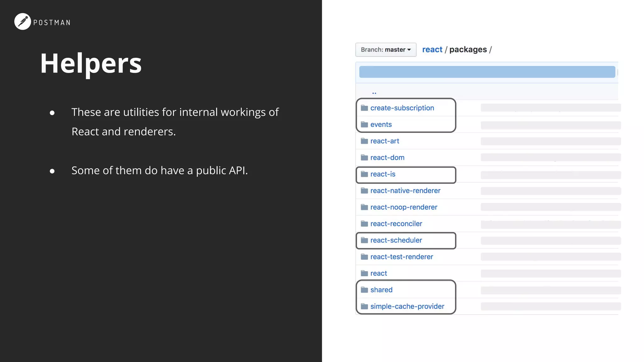
Task: Click the folder icon next to react-native-renderer
Action: pos(364,190)
